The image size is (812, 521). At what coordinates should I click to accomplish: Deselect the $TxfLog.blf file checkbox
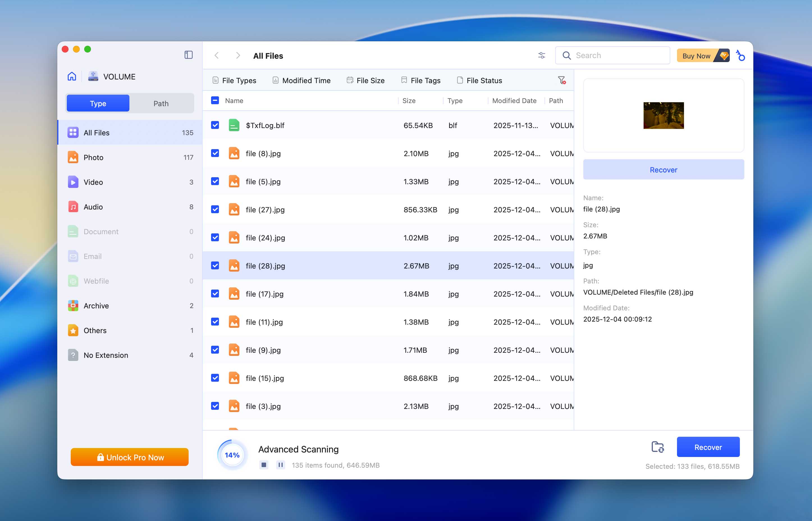point(215,125)
